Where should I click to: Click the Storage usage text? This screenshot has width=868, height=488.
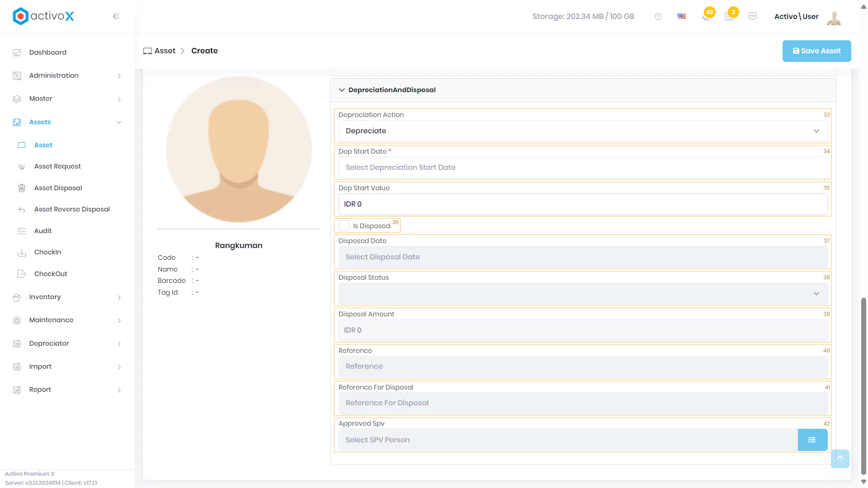pyautogui.click(x=583, y=16)
